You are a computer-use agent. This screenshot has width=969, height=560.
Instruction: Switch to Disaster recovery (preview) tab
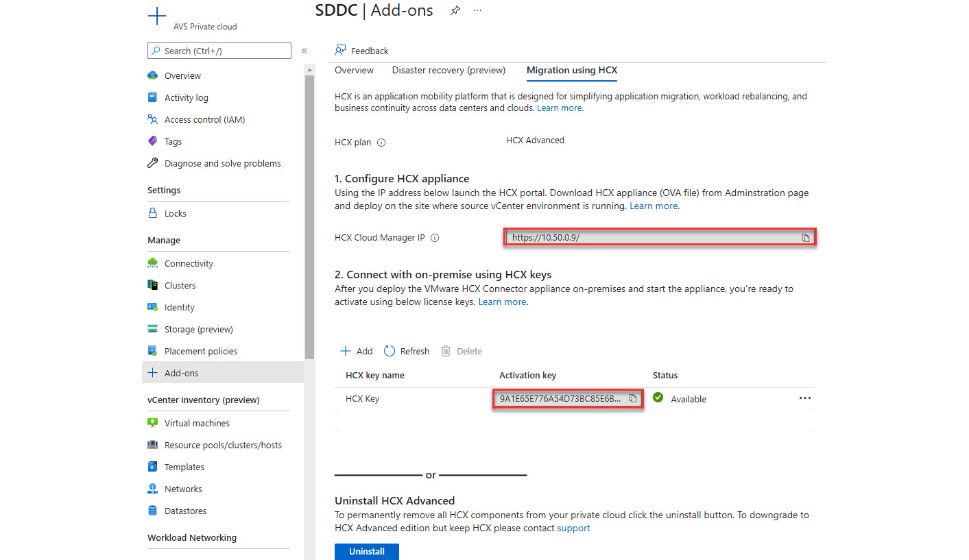point(448,70)
